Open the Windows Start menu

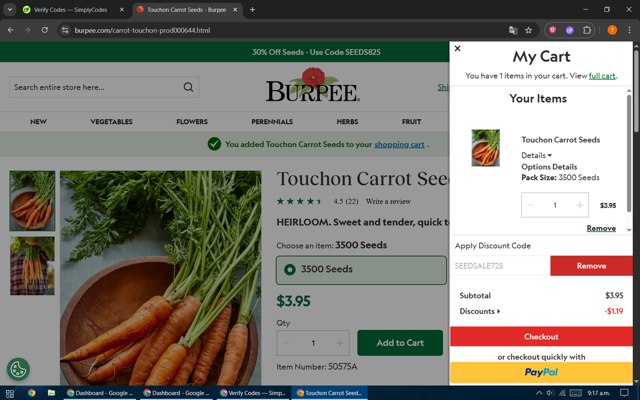[x=10, y=393]
